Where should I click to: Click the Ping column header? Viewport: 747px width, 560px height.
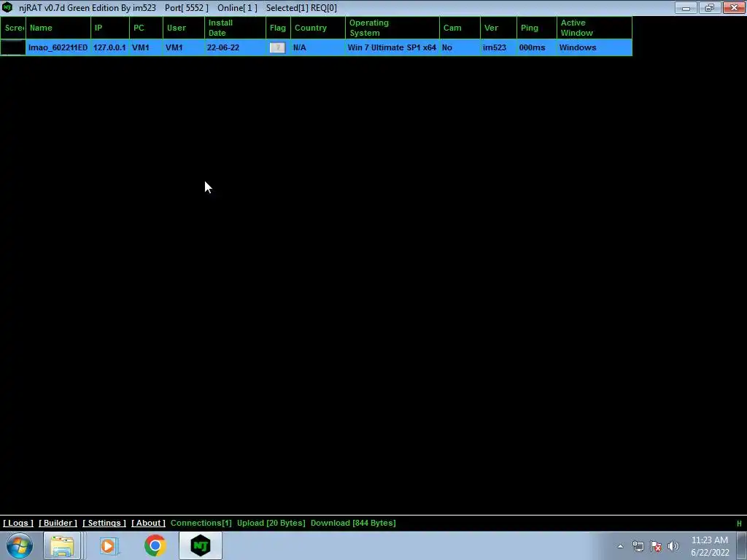click(536, 28)
